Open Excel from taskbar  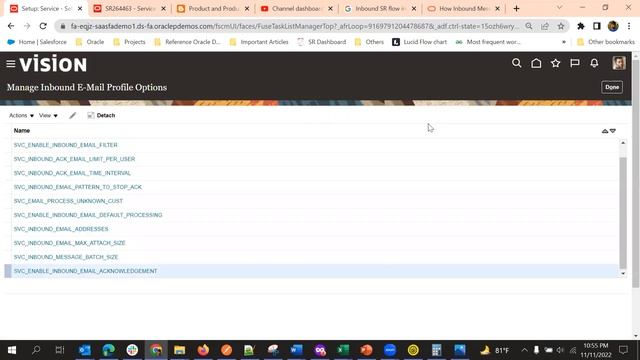343,350
